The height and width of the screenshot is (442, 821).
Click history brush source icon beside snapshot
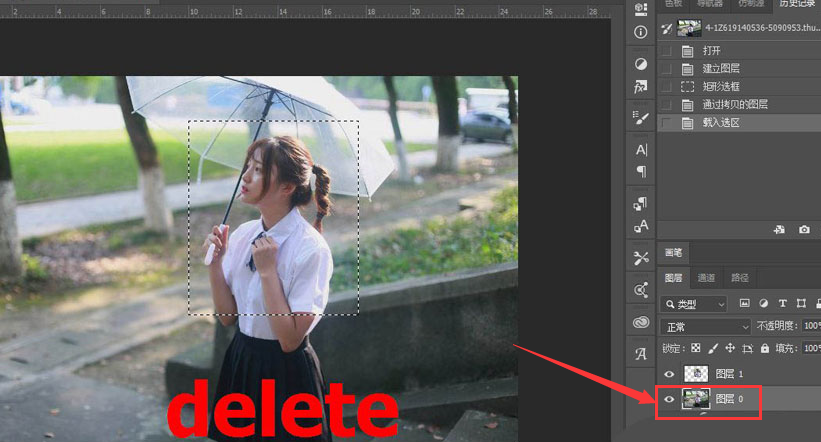(x=666, y=29)
